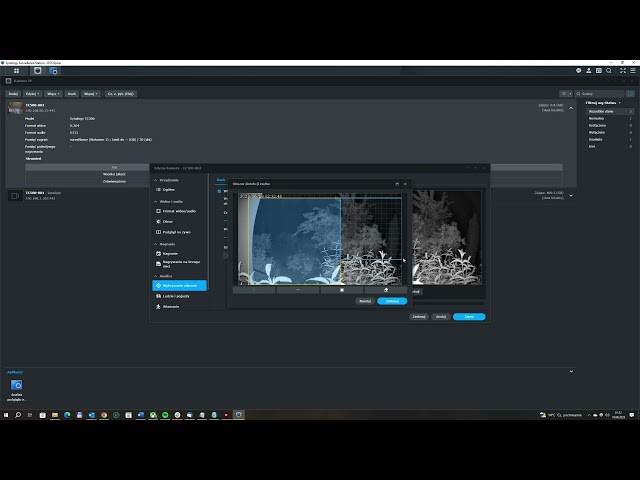Click the Dodaj button

point(13,94)
